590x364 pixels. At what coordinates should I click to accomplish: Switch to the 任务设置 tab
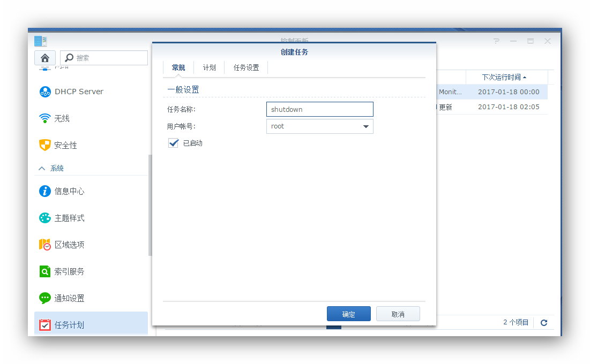pyautogui.click(x=246, y=67)
